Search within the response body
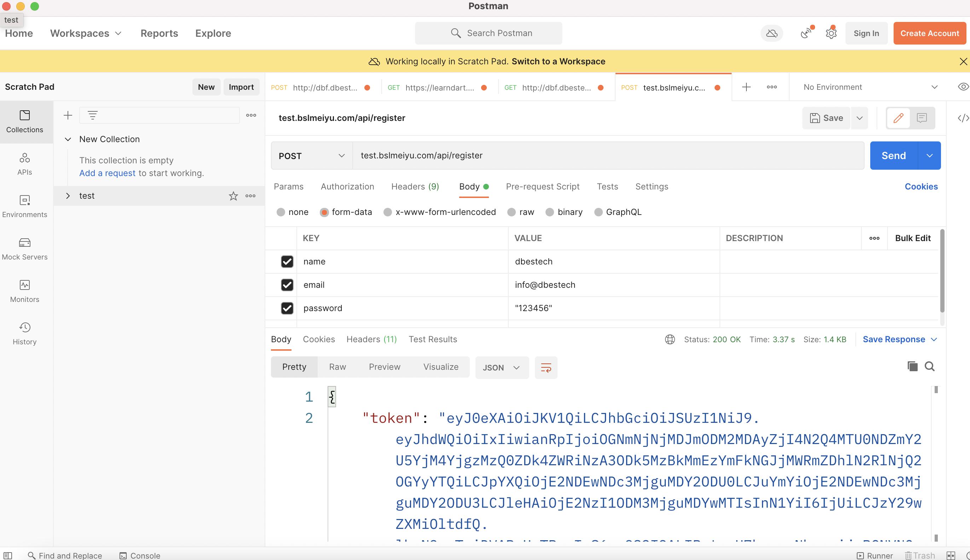Image resolution: width=970 pixels, height=560 pixels. pos(930,366)
